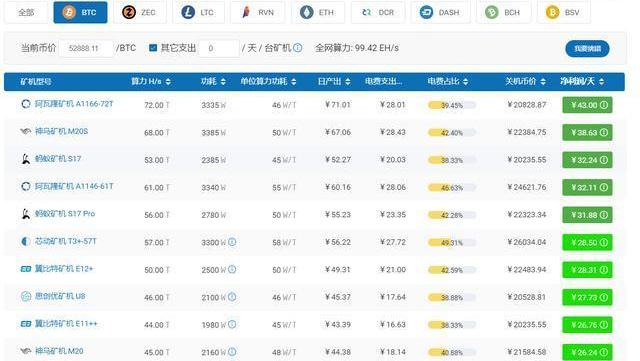This screenshot has height=361, width=640.
Task: Click the 39.45% electricity ratio bar
Action: point(452,105)
